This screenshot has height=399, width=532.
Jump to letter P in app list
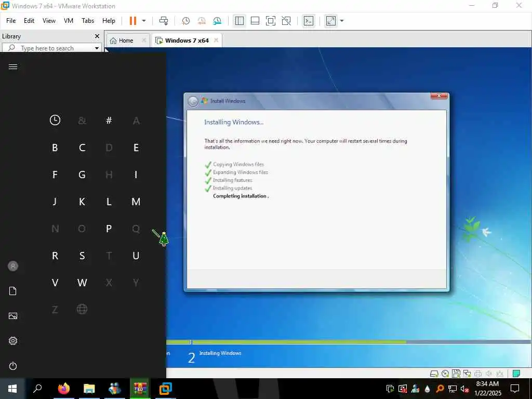click(x=109, y=229)
